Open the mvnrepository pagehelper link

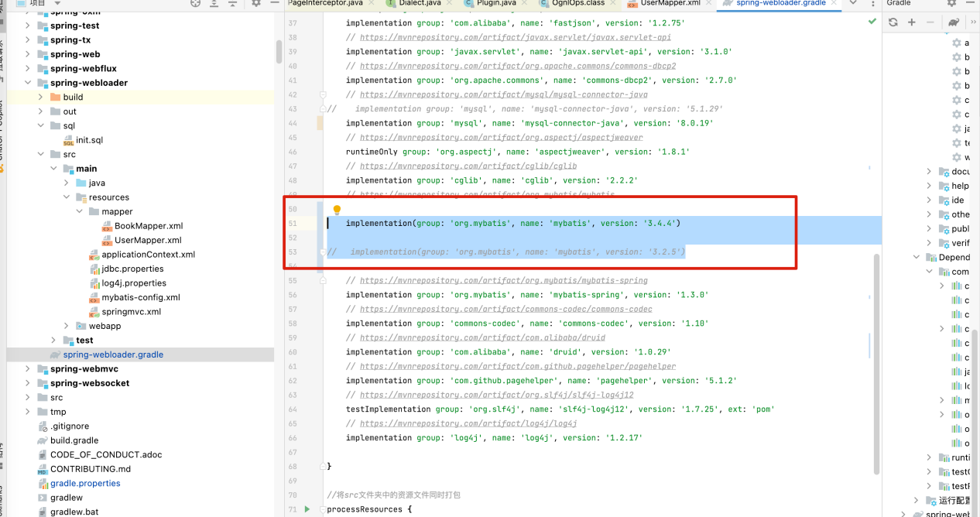coord(517,367)
